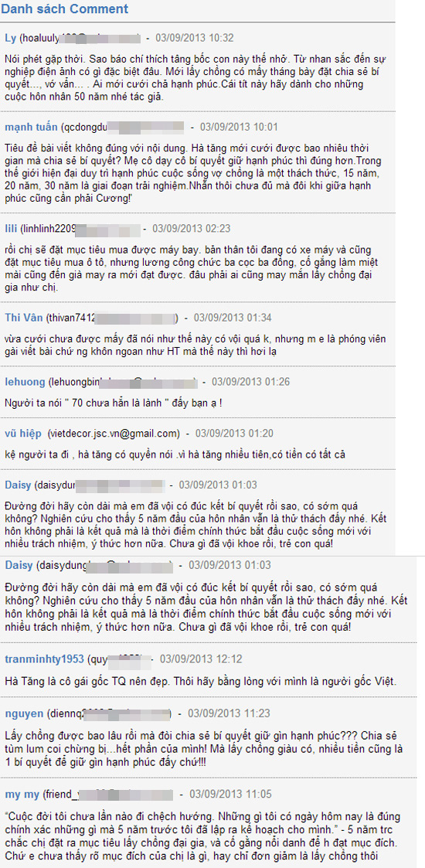The image size is (425, 868).
Task: Open commenter name "my my"
Action: coord(22,795)
